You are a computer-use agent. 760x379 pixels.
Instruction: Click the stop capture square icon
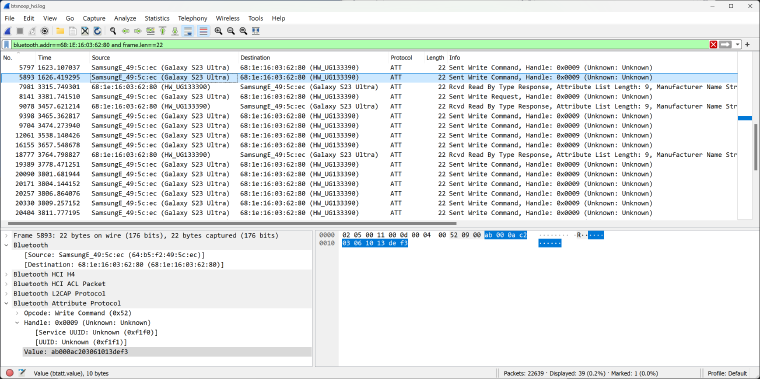[20, 31]
